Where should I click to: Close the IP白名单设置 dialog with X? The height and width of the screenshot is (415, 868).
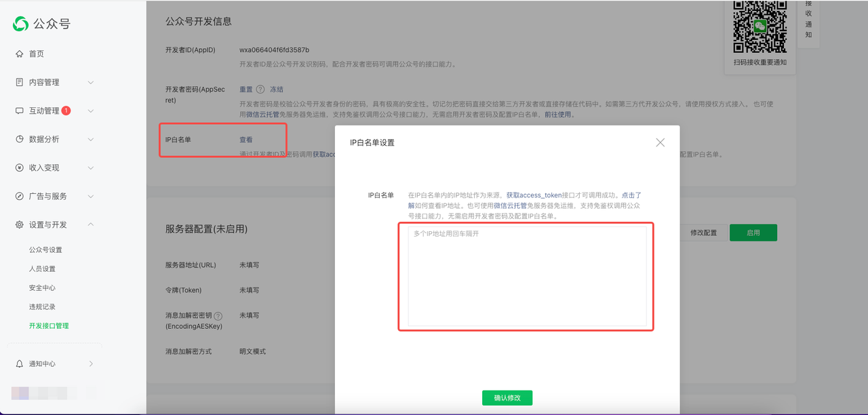click(660, 142)
